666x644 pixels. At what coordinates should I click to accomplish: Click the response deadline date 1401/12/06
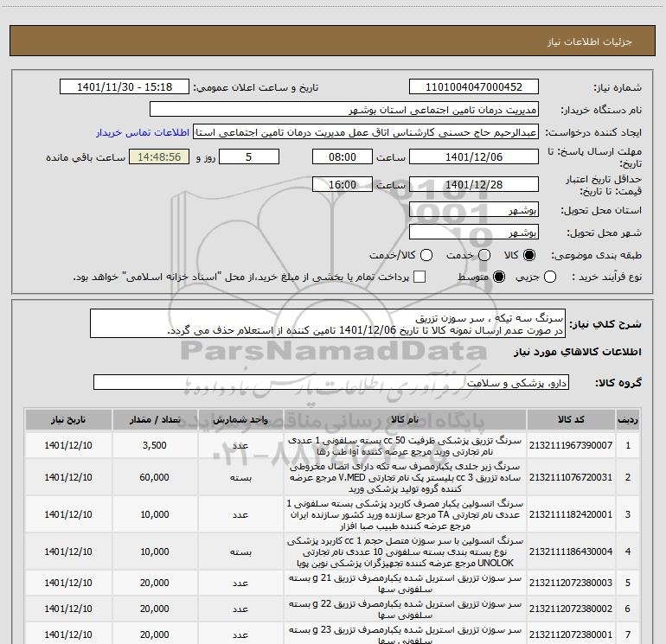(x=474, y=156)
